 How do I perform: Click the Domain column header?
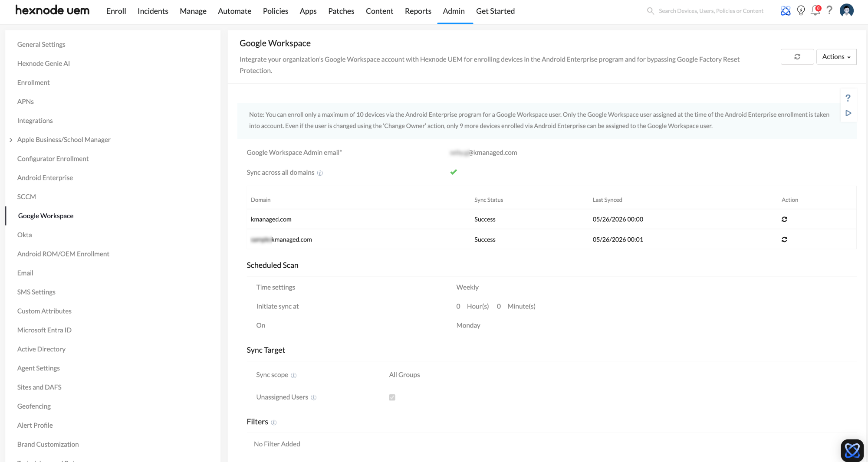coord(260,200)
